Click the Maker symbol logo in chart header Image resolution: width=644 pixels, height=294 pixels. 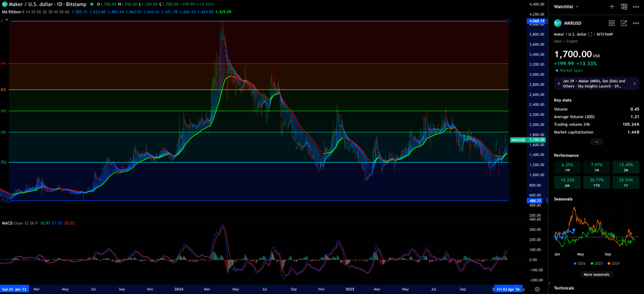click(x=5, y=4)
